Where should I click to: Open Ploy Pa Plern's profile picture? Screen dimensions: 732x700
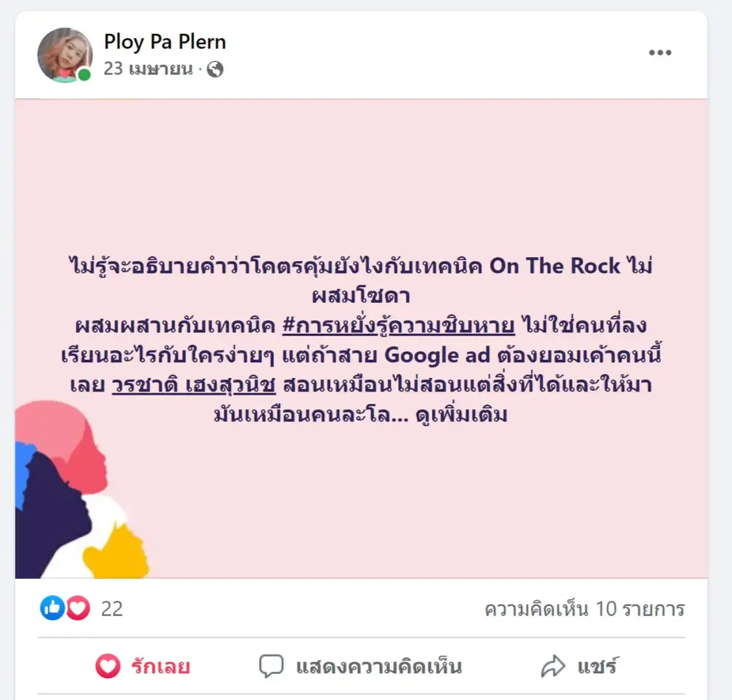[x=64, y=55]
